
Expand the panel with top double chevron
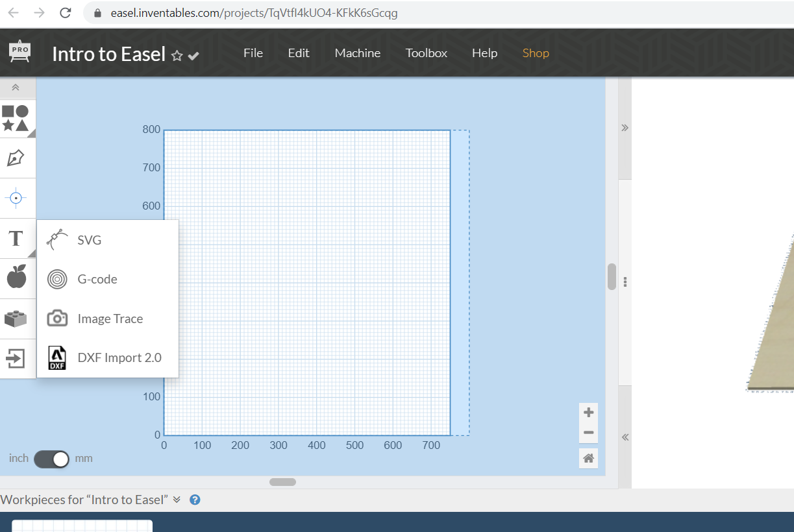625,128
